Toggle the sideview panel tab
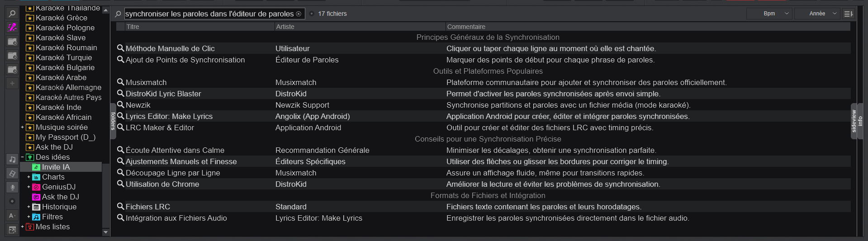Viewport: 868px width, 241px height. (854, 121)
